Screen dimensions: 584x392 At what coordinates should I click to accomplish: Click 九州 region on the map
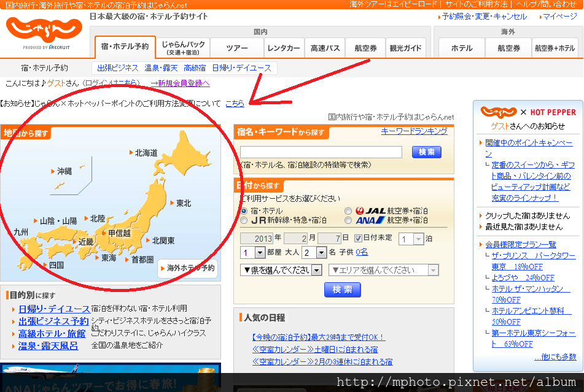pyautogui.click(x=20, y=231)
